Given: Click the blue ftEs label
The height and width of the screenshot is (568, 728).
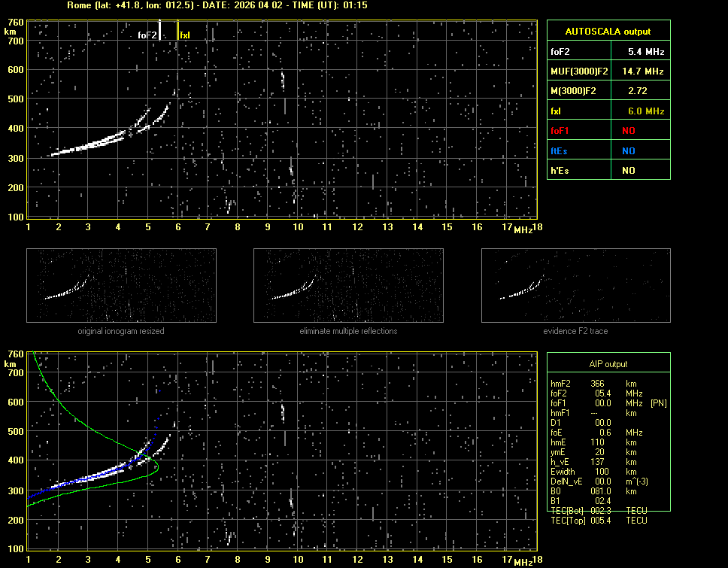Looking at the screenshot, I should coord(560,150).
